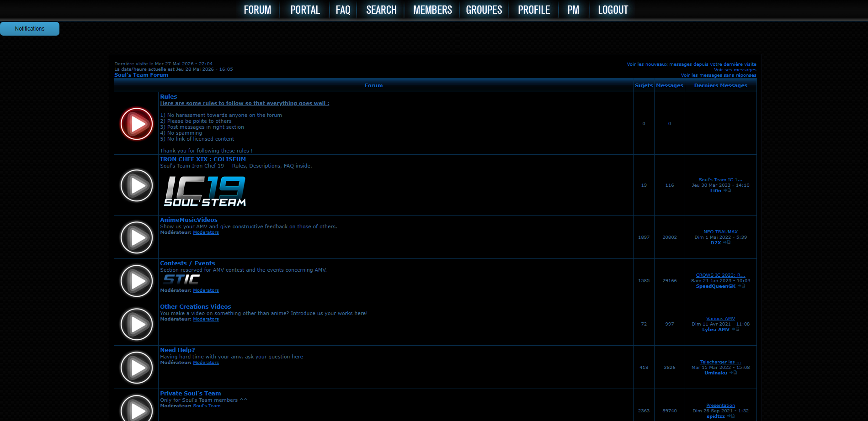Open the Soul's Team Forum index link
Screen dimensions: 868x421
pyautogui.click(x=141, y=75)
